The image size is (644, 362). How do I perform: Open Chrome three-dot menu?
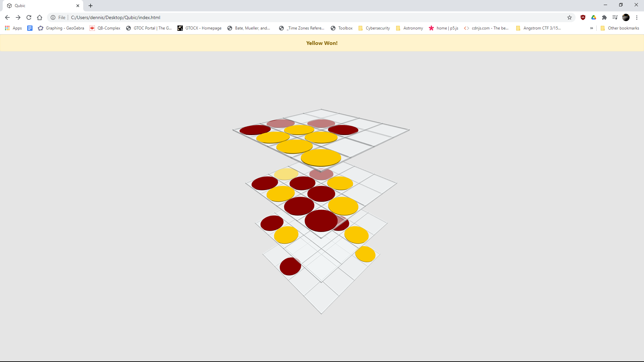coord(637,17)
